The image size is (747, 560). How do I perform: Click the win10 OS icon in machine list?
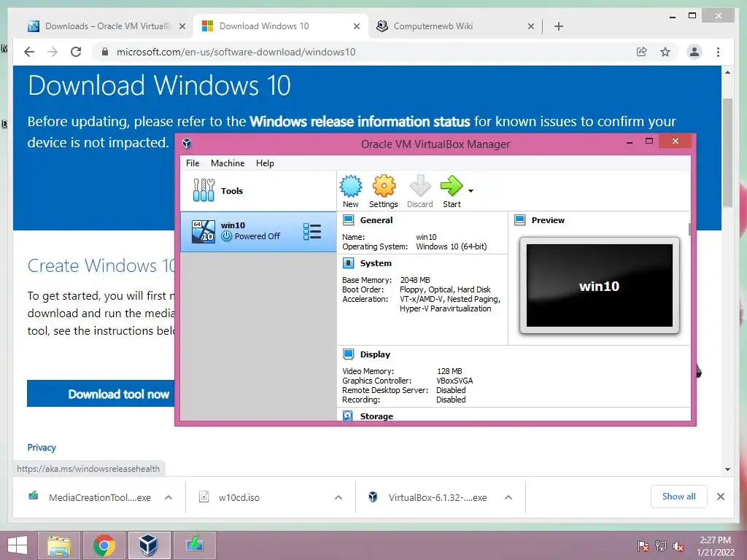204,232
